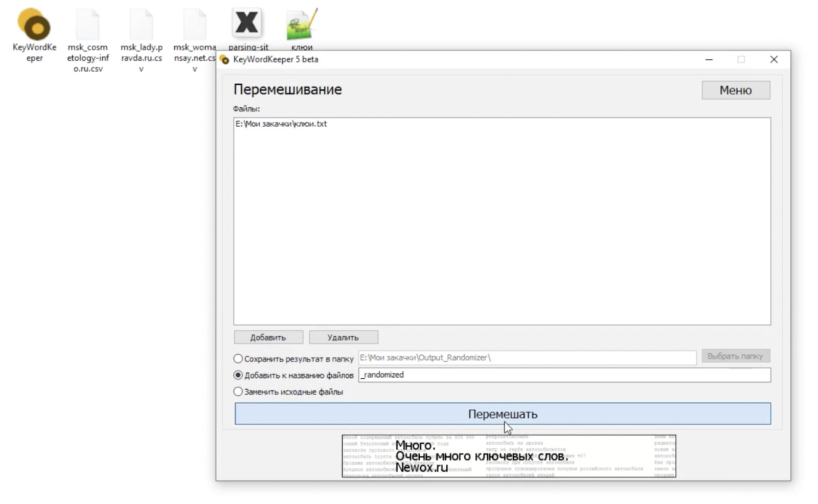Select the E:\Мои закачки\ключи.txt list entry
The width and height of the screenshot is (818, 504).
click(x=281, y=124)
